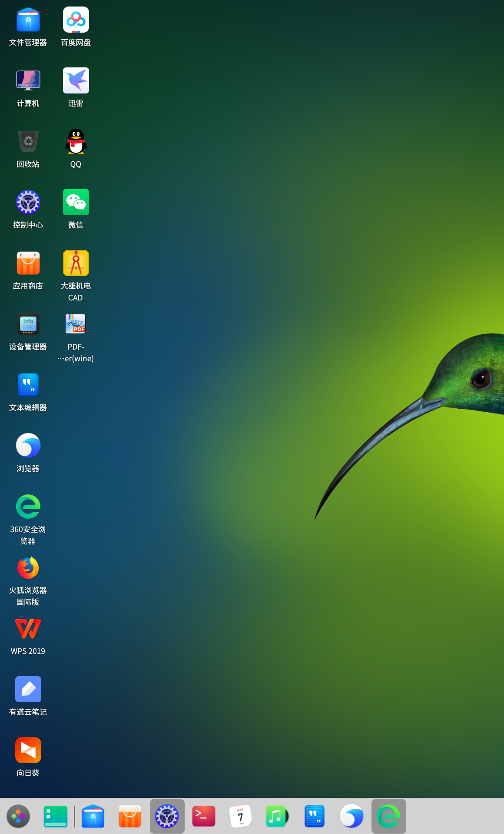Open music player from the dock
This screenshot has width=504, height=834.
[278, 816]
